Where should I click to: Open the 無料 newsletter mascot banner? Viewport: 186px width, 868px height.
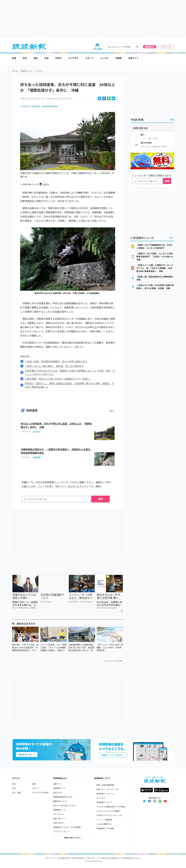[152, 161]
